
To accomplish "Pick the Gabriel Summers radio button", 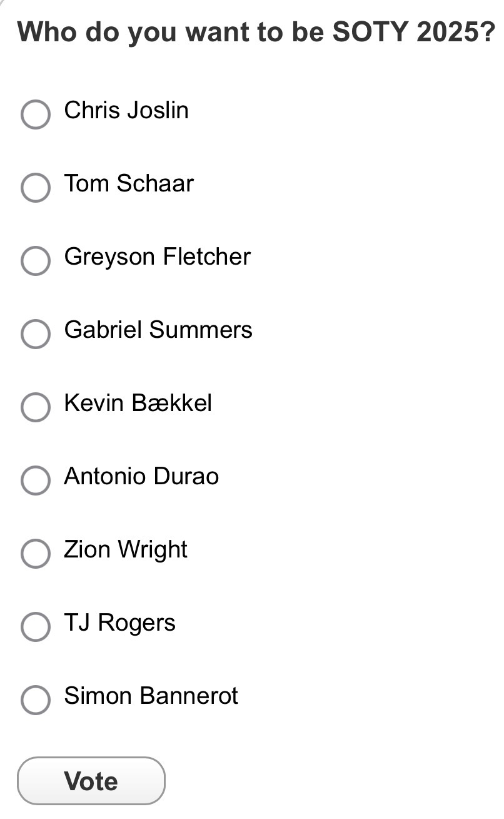I will pyautogui.click(x=36, y=333).
